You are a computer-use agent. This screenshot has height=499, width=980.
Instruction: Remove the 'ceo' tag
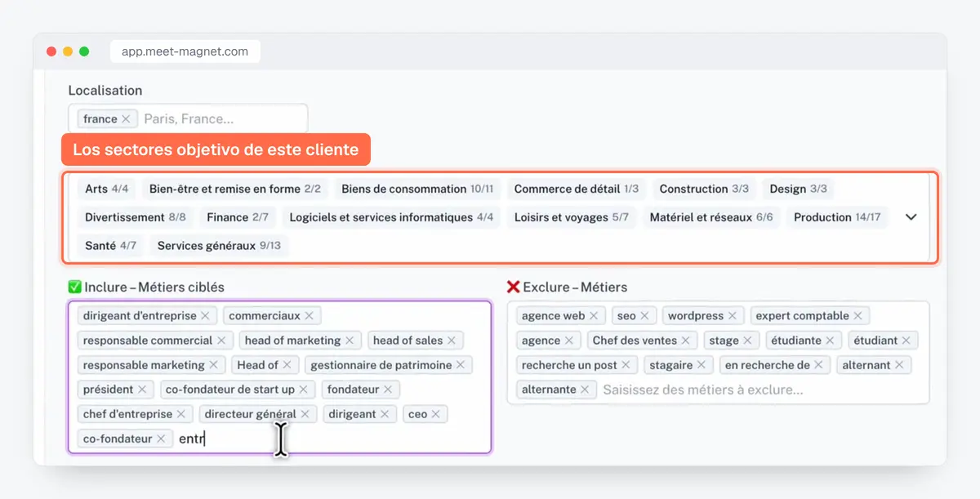point(435,414)
